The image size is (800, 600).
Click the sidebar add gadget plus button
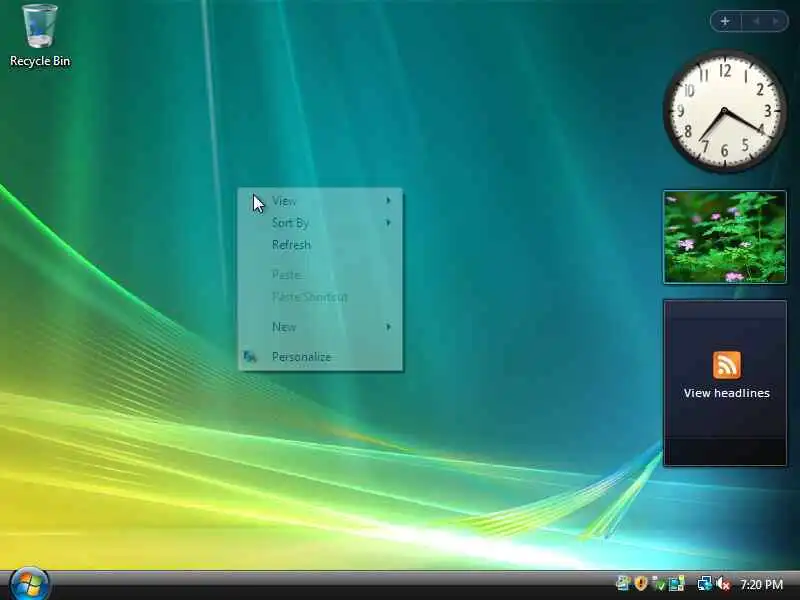[x=725, y=21]
